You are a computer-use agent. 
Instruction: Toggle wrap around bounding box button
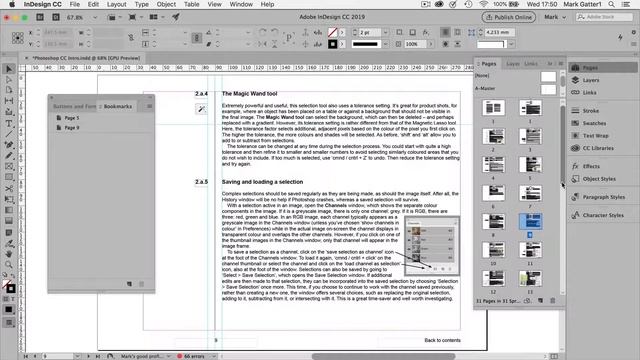coord(458,32)
